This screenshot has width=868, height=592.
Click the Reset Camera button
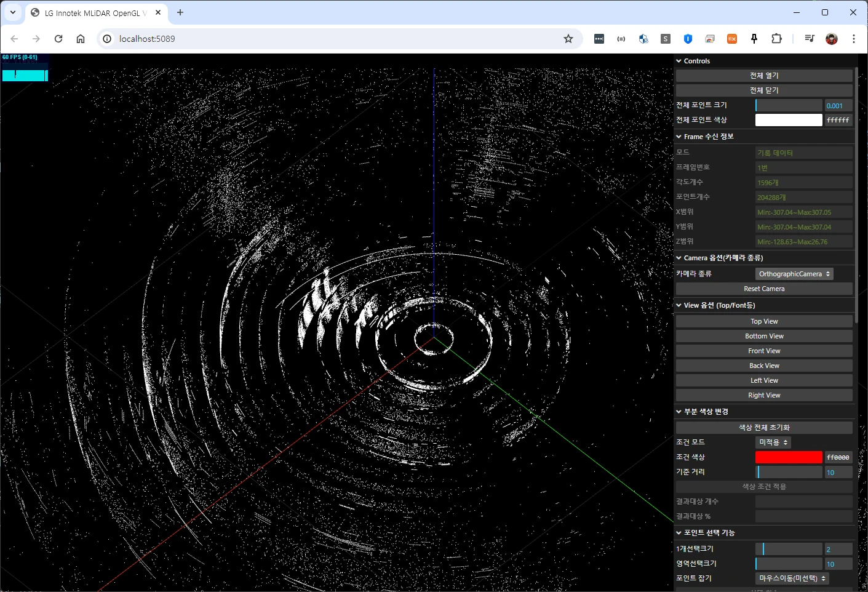(764, 289)
